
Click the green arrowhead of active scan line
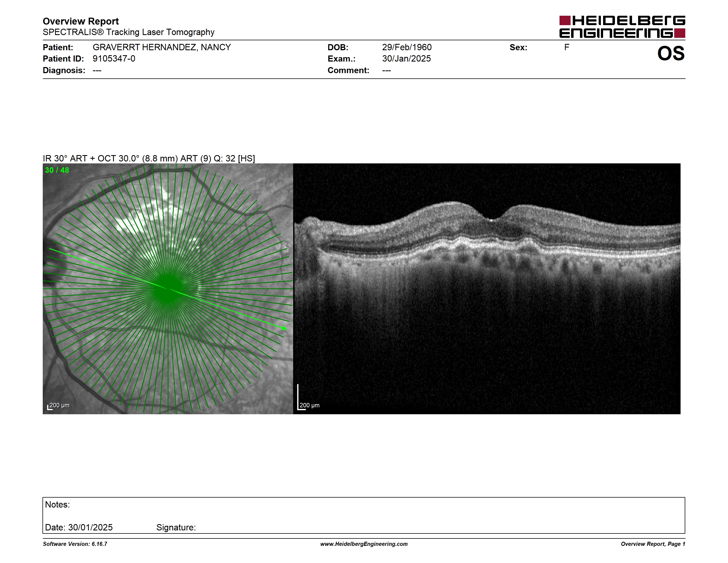coord(284,328)
